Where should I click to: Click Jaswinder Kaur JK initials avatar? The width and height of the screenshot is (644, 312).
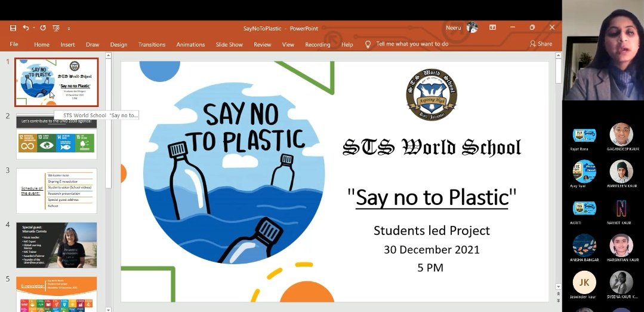584,282
